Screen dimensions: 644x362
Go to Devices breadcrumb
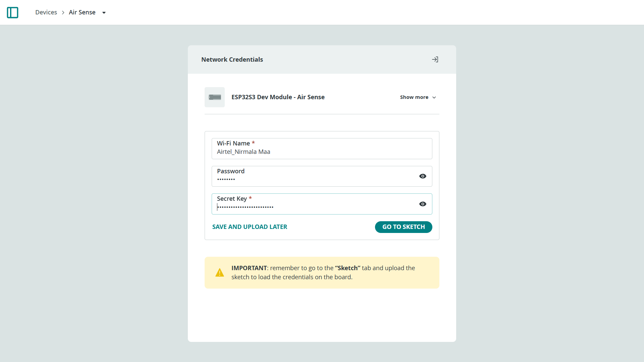pos(46,12)
